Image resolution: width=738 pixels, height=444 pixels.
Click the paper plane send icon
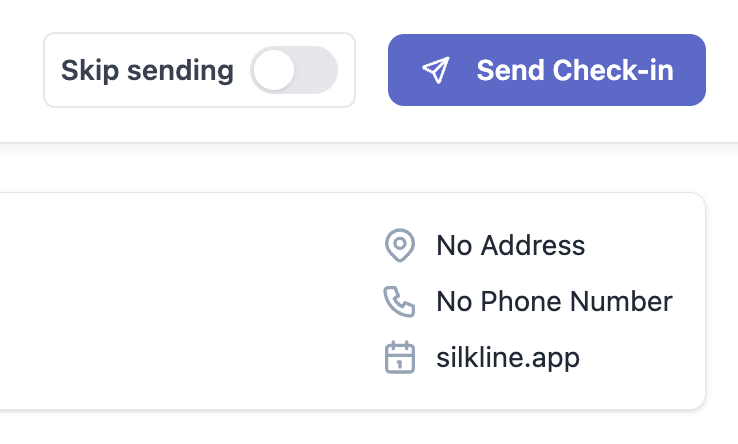(x=435, y=70)
